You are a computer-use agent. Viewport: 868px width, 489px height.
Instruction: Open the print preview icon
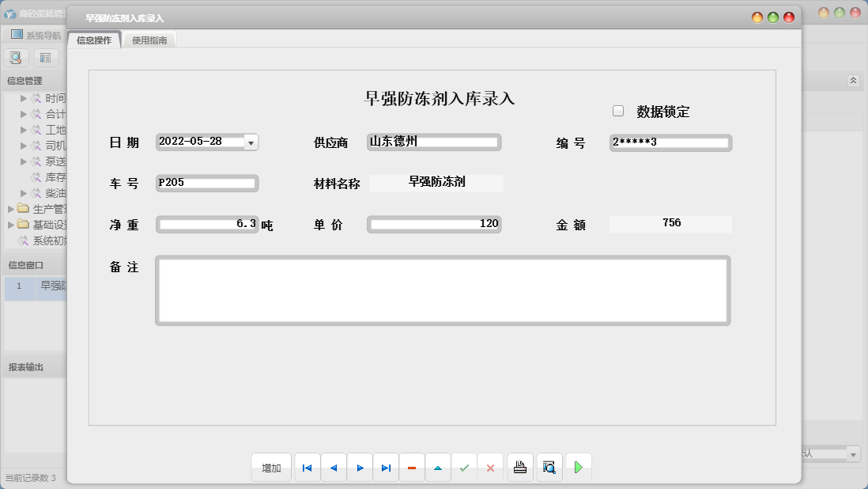(549, 468)
